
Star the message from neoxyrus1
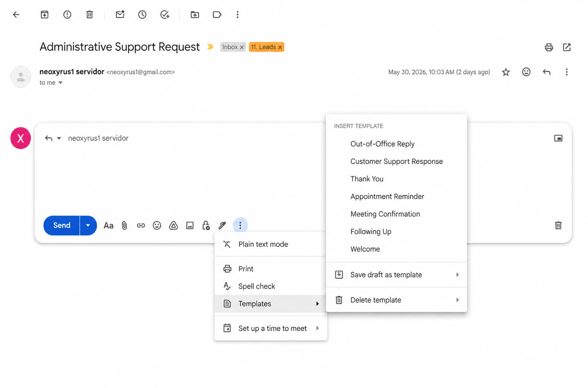point(506,72)
